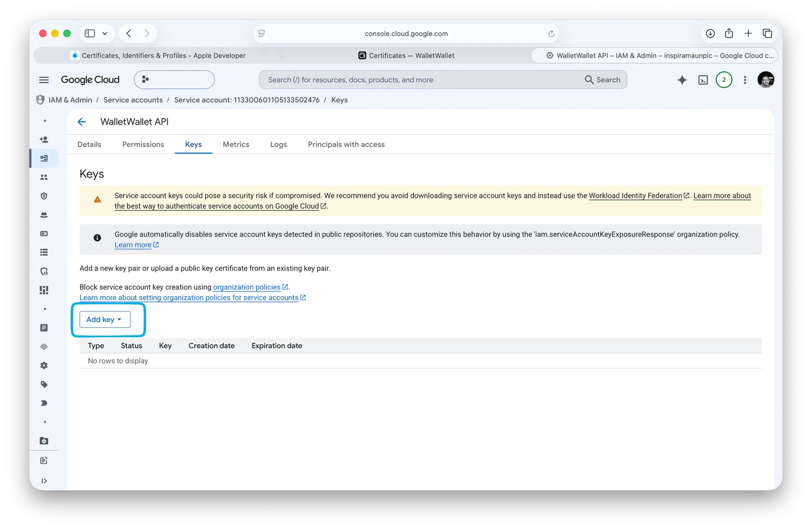This screenshot has width=812, height=529.
Task: Open the project picker in header
Action: click(x=174, y=80)
